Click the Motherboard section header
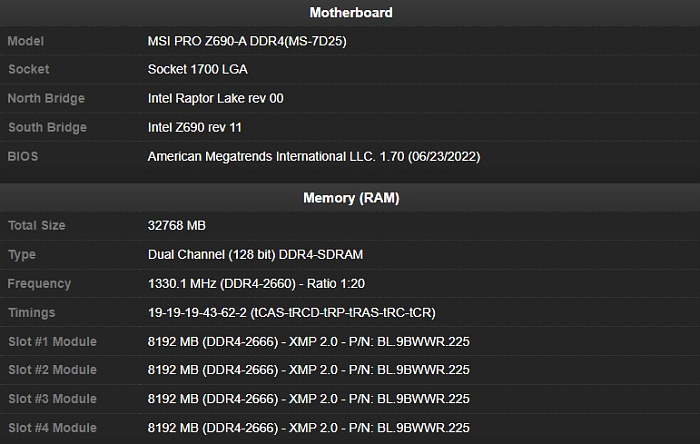Screen dimensions: 700x444 [351, 12]
